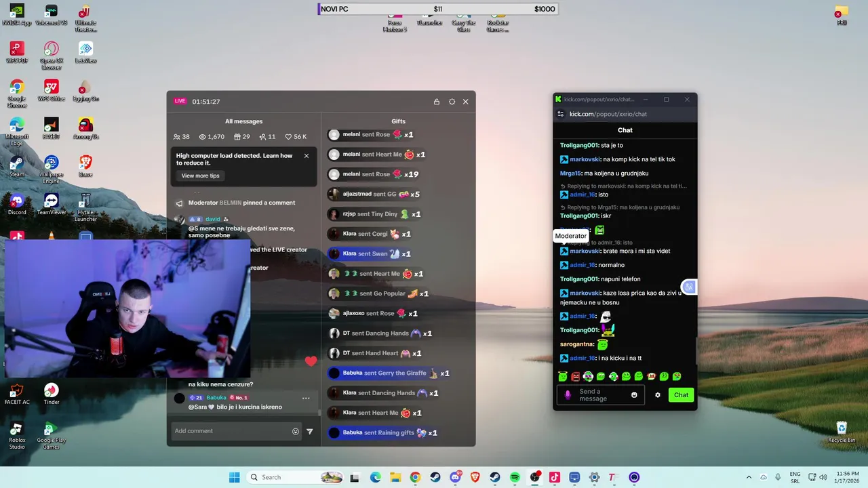Open the Kick emote picker smiley icon
The width and height of the screenshot is (868, 488).
[x=634, y=395]
